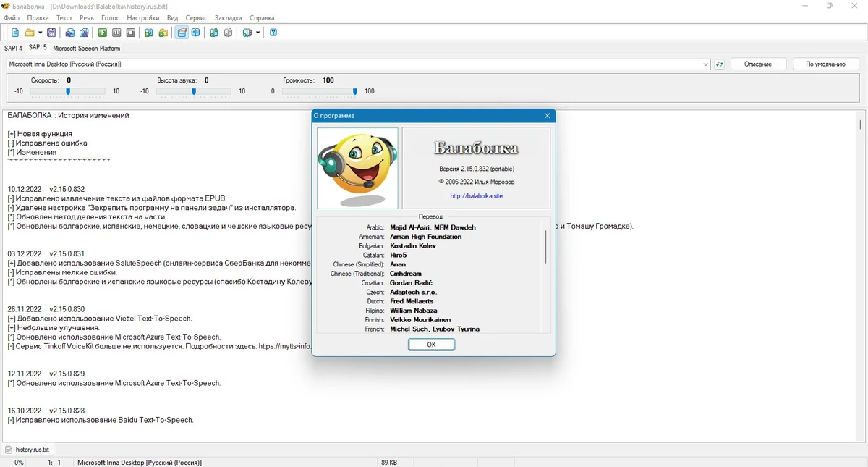Open the Настройки menu
868x467 pixels.
tap(142, 17)
